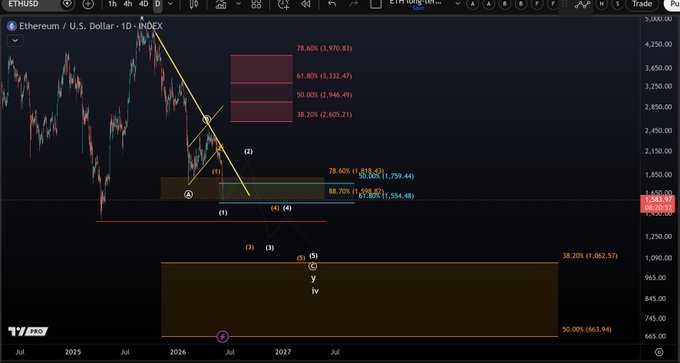This screenshot has width=680, height=363.
Task: Switch to the 1h timeframe
Action: 112,4
